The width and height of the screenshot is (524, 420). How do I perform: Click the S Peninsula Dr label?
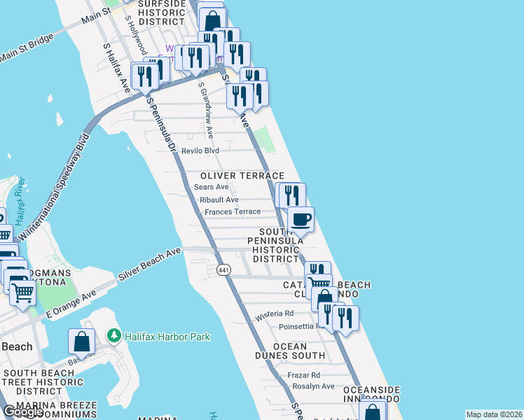point(161,125)
